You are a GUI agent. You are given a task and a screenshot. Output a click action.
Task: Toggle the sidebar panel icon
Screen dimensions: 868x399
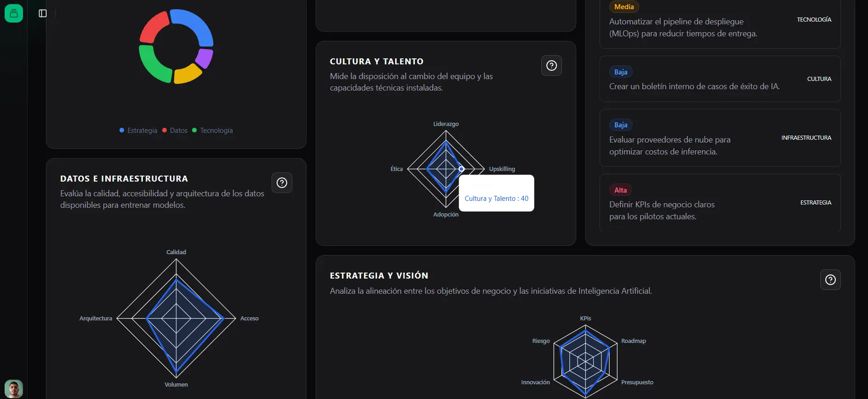click(x=43, y=13)
